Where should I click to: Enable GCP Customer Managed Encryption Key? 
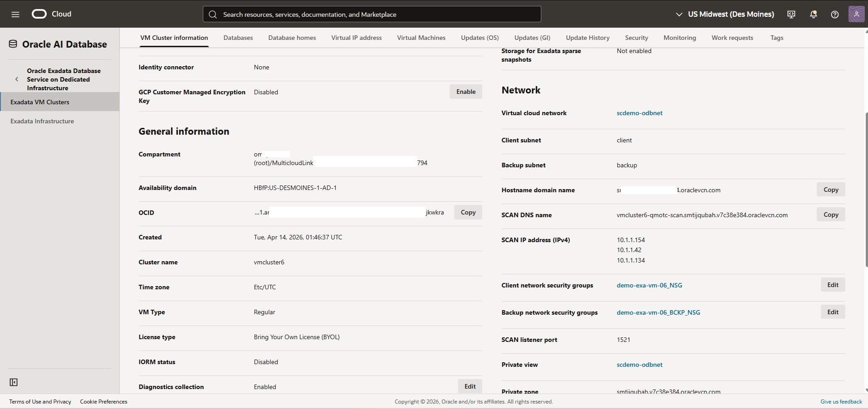coord(466,92)
